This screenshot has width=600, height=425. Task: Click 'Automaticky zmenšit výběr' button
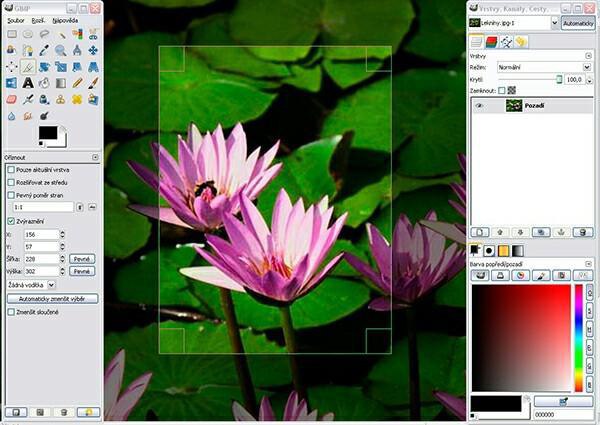(52, 299)
